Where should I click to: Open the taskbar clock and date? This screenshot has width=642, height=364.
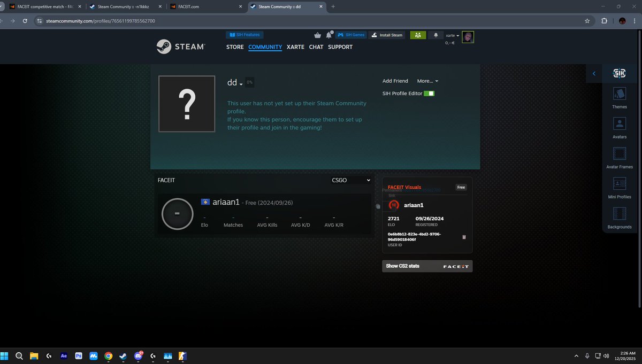click(625, 355)
